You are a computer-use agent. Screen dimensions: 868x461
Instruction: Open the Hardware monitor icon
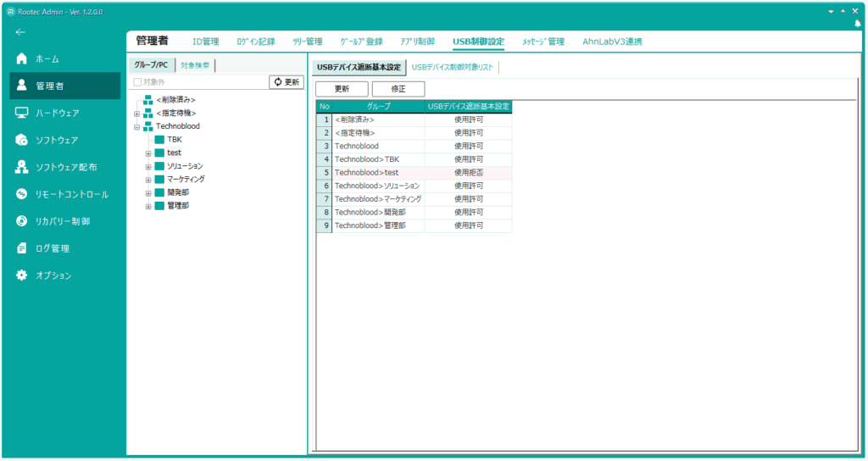pos(22,113)
